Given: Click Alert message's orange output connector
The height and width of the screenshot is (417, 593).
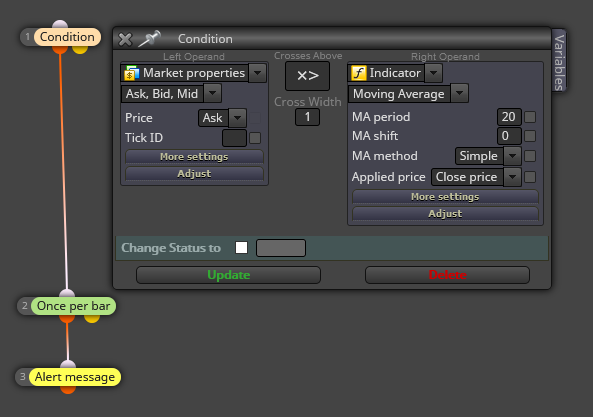Looking at the screenshot, I should coord(68,390).
